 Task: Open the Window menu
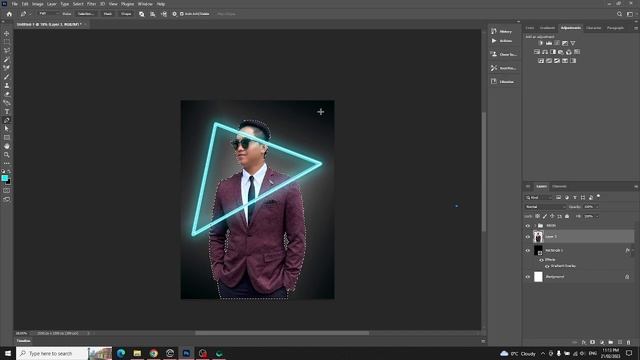[145, 4]
